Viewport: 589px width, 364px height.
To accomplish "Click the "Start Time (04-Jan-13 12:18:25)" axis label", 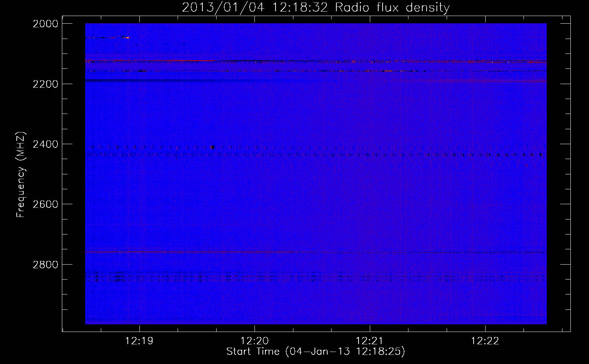I will pyautogui.click(x=316, y=351).
